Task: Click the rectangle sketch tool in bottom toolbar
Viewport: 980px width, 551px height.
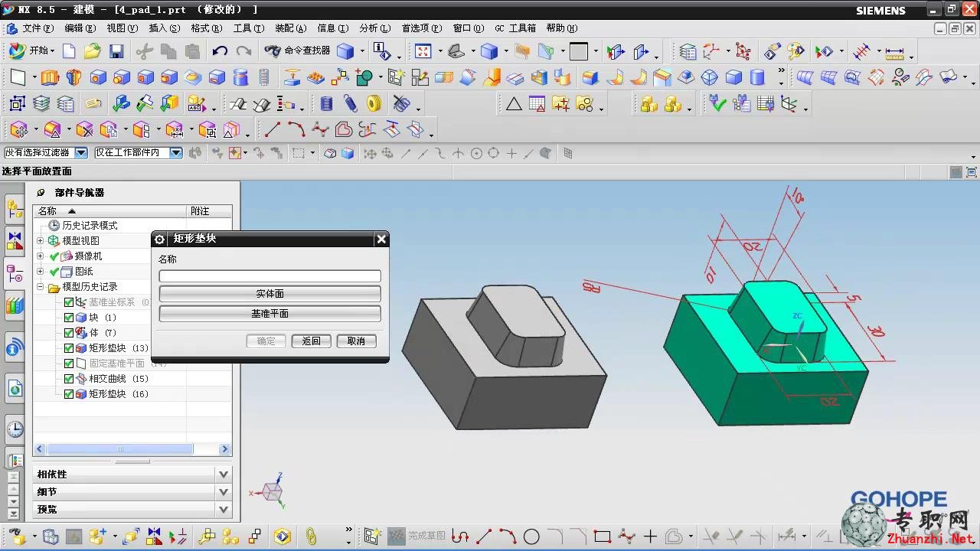Action: (602, 536)
